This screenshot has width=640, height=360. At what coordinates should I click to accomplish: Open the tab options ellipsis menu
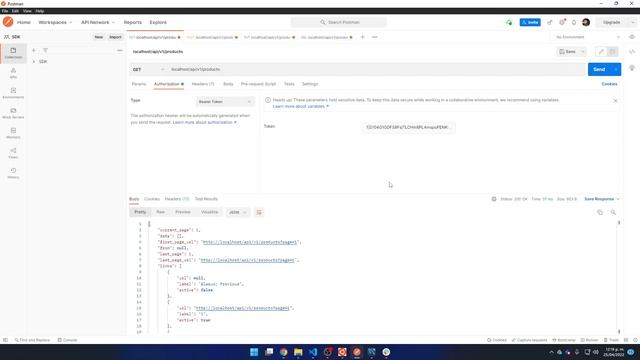[x=375, y=37]
